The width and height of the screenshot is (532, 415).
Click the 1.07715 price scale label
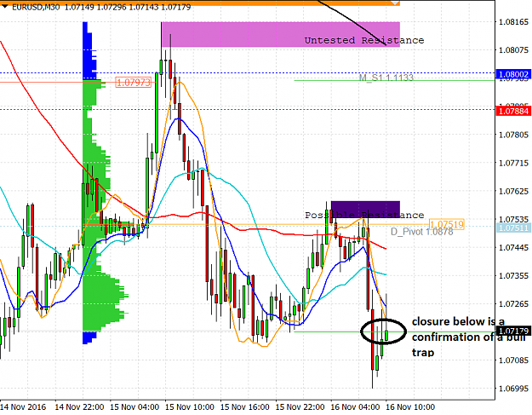(513, 163)
